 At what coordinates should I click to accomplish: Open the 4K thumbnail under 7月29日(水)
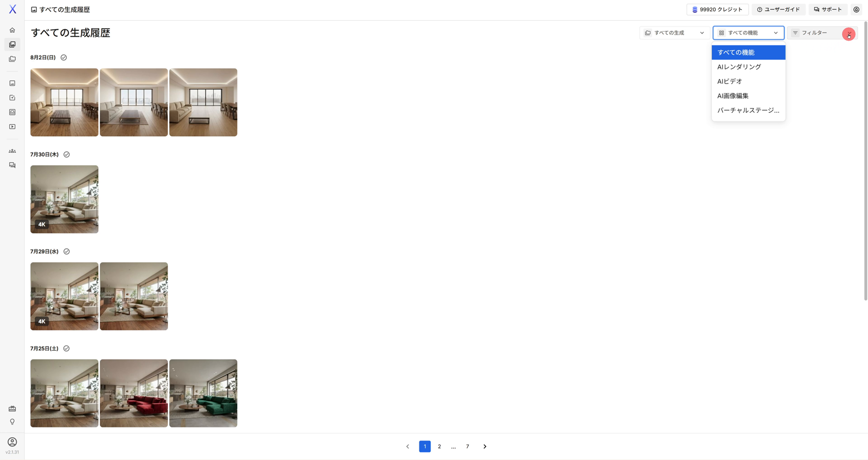tap(65, 296)
